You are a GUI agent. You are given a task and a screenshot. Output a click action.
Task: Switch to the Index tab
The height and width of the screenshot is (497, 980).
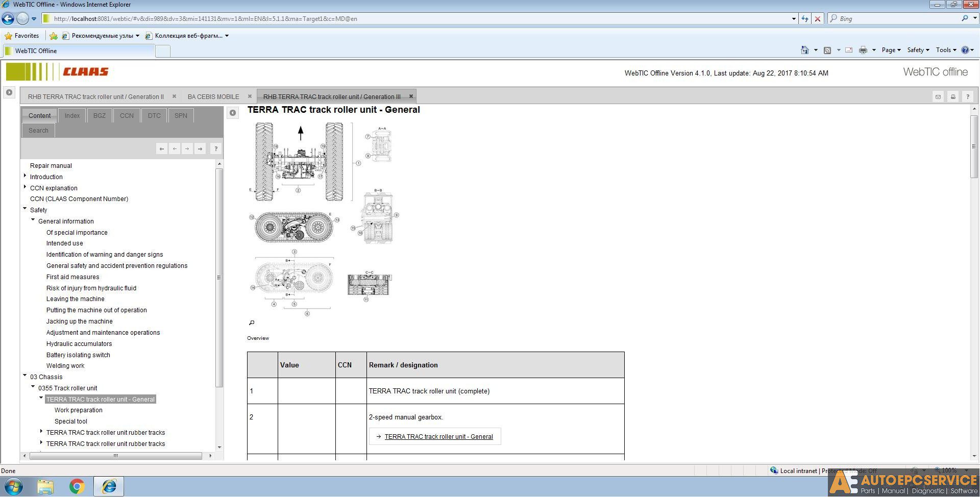pyautogui.click(x=72, y=116)
